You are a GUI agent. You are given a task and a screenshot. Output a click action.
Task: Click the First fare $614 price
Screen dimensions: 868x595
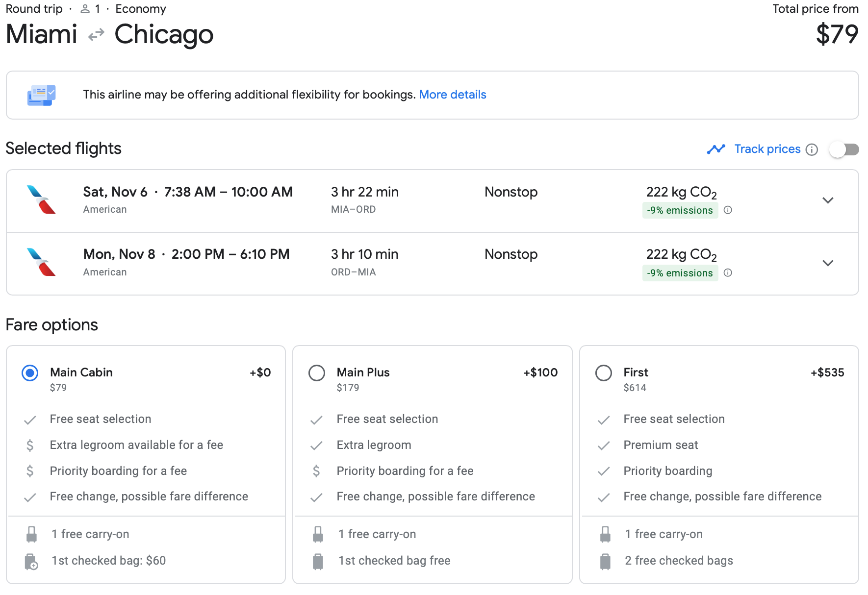(635, 388)
